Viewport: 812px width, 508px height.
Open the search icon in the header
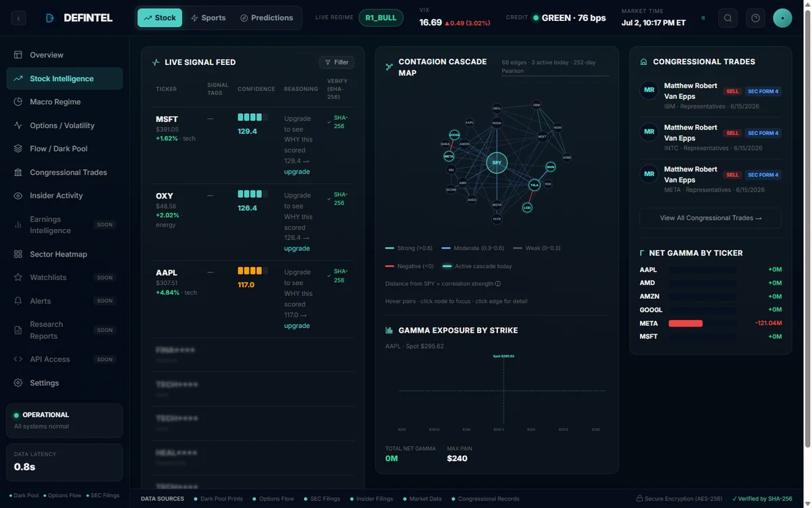pyautogui.click(x=728, y=18)
